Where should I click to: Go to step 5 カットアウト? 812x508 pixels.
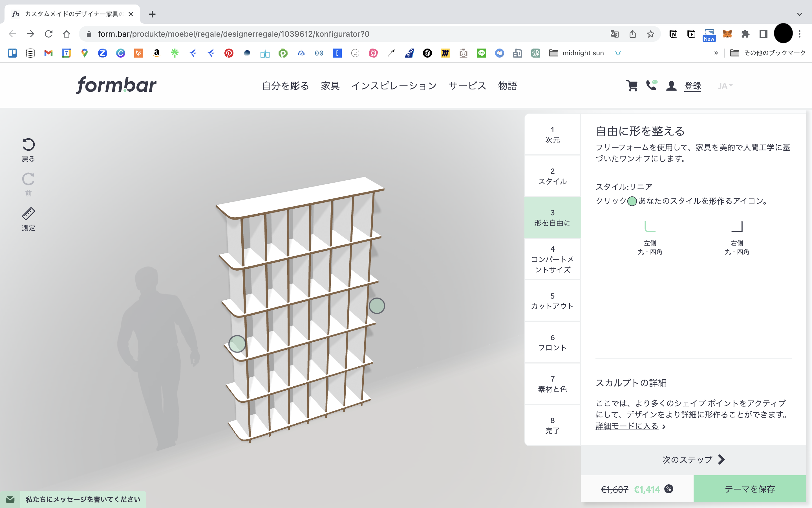click(x=552, y=301)
